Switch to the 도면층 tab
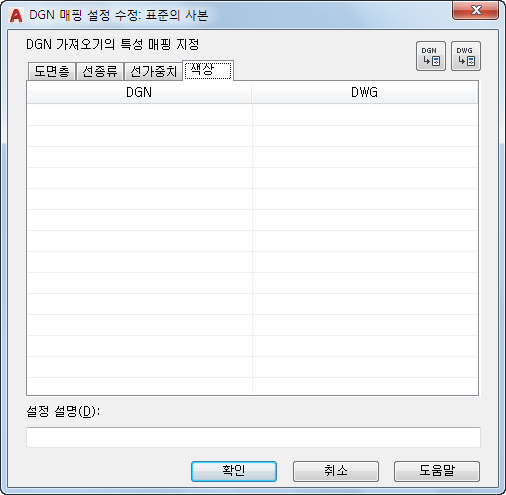 point(52,71)
